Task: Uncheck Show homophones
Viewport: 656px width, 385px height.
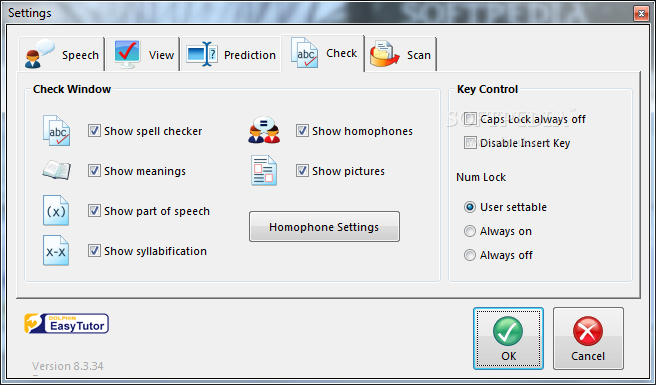Action: coord(302,131)
